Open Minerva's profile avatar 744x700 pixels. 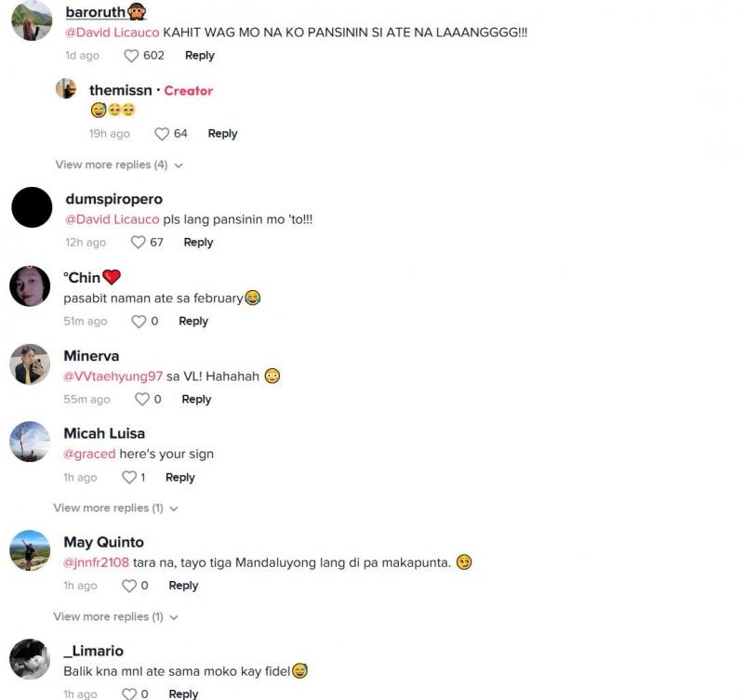(30, 364)
